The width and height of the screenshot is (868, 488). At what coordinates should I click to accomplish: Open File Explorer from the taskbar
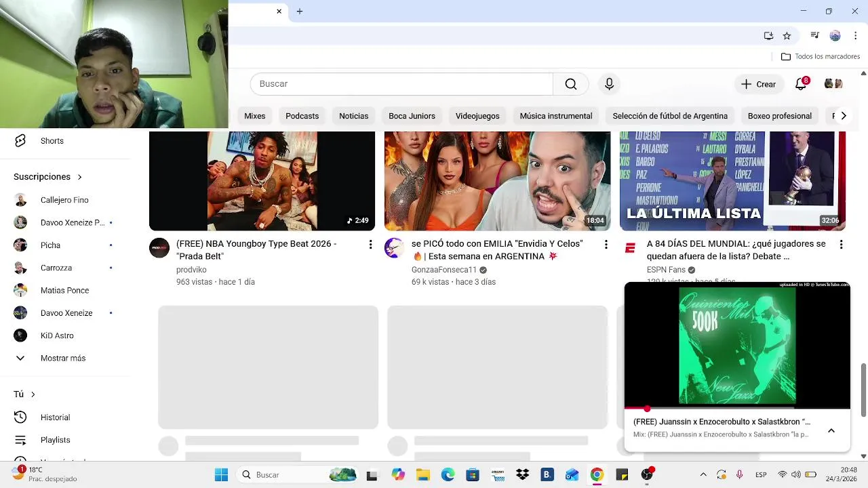(x=422, y=475)
